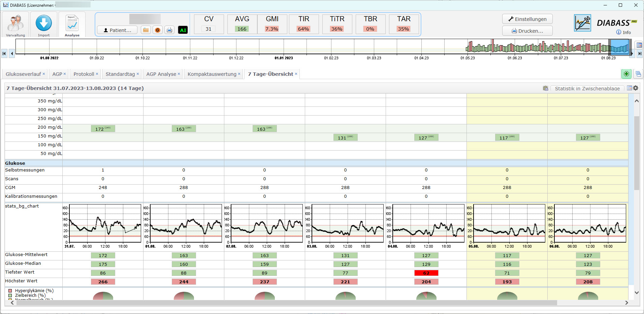Switch to the AGP Analyse tab
The image size is (644, 314).
161,74
